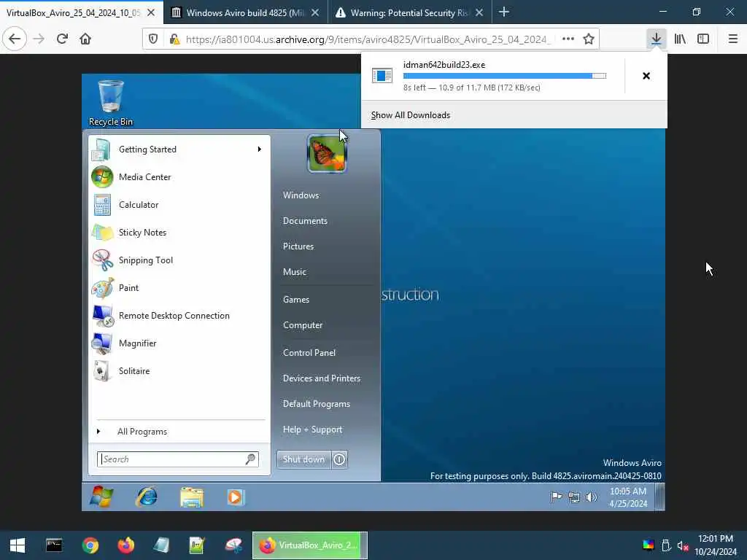Click power options button beside Shut down
This screenshot has height=560, width=747.
click(x=339, y=459)
